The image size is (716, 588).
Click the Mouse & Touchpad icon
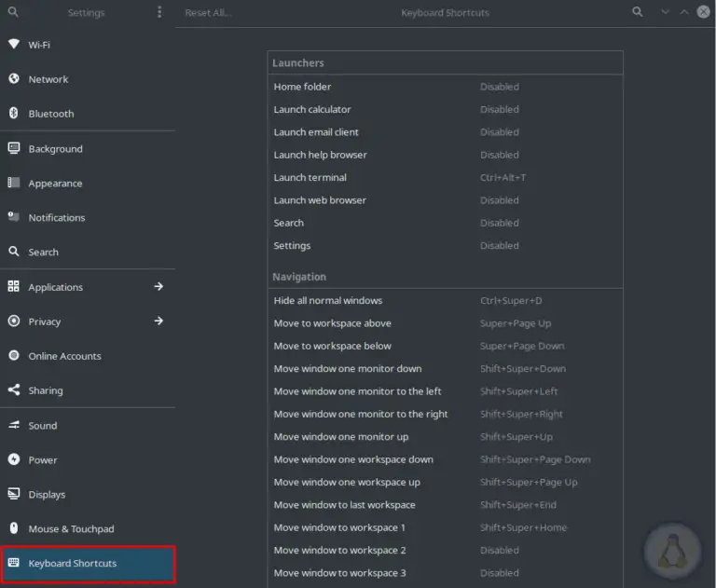[x=13, y=529]
